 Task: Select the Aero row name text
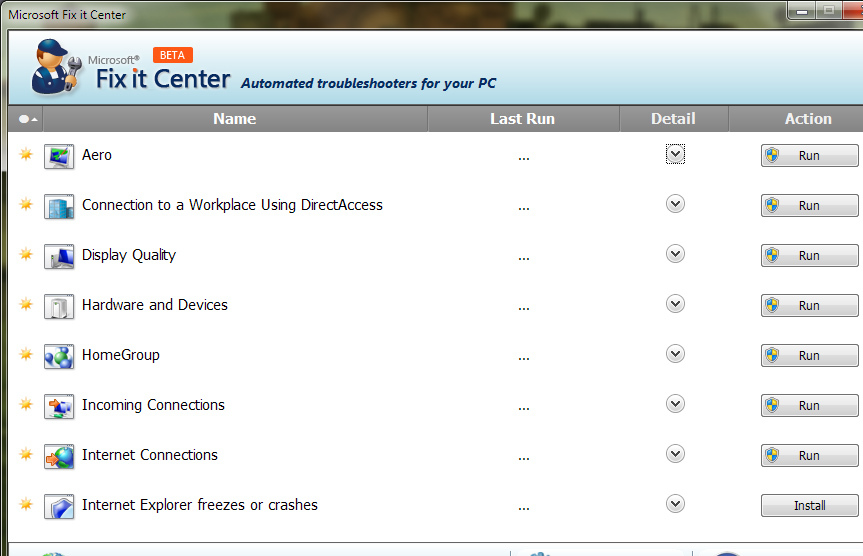(x=97, y=155)
